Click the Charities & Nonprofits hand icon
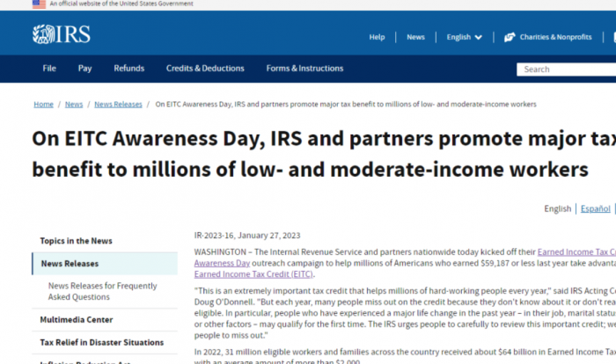The image size is (616, 364). click(x=510, y=37)
